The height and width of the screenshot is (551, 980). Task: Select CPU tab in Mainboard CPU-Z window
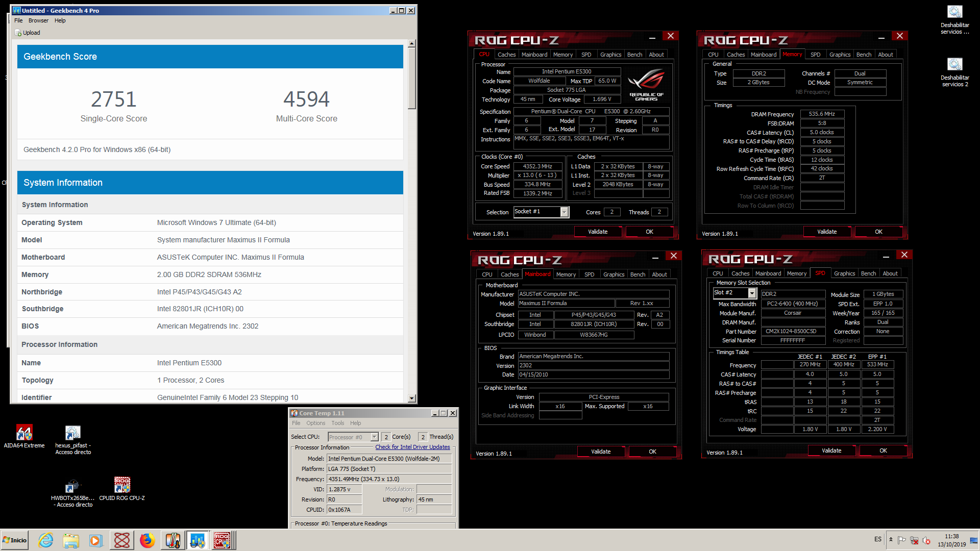click(487, 274)
